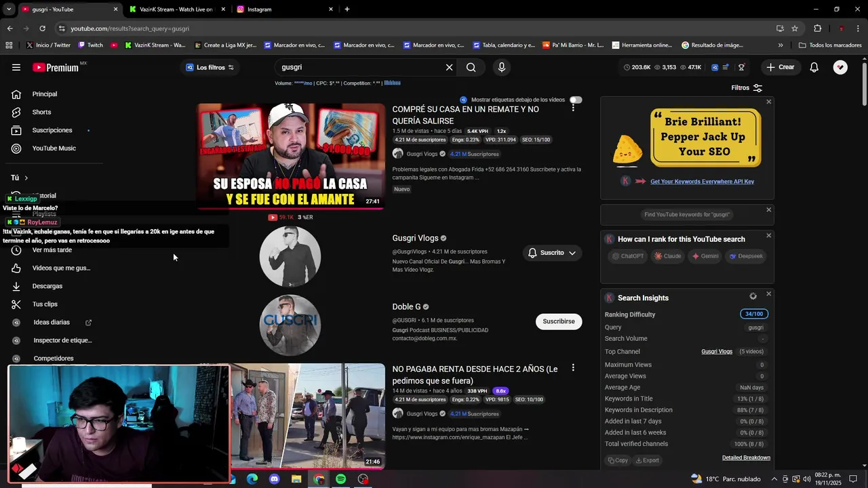Open the tab search dropdown arrow
The width and height of the screenshot is (868, 488).
tap(9, 9)
